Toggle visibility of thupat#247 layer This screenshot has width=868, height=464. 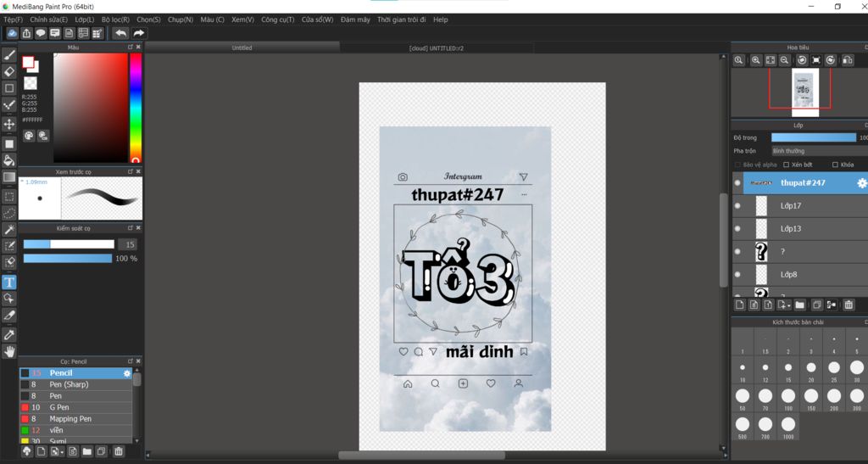[737, 182]
